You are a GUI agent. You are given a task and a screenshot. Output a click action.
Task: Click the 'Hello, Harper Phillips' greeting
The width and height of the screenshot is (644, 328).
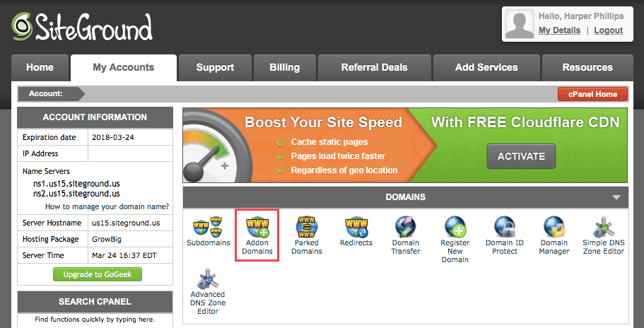pyautogui.click(x=581, y=16)
